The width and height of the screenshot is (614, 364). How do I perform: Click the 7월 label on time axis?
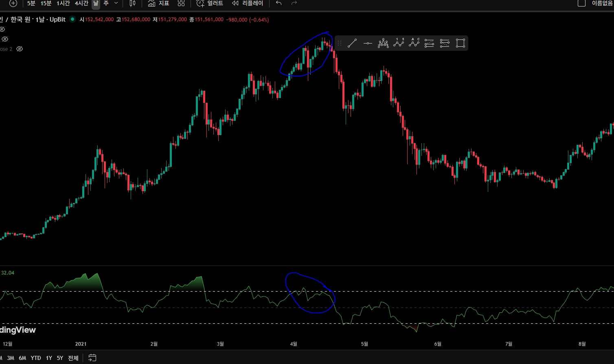click(x=509, y=344)
